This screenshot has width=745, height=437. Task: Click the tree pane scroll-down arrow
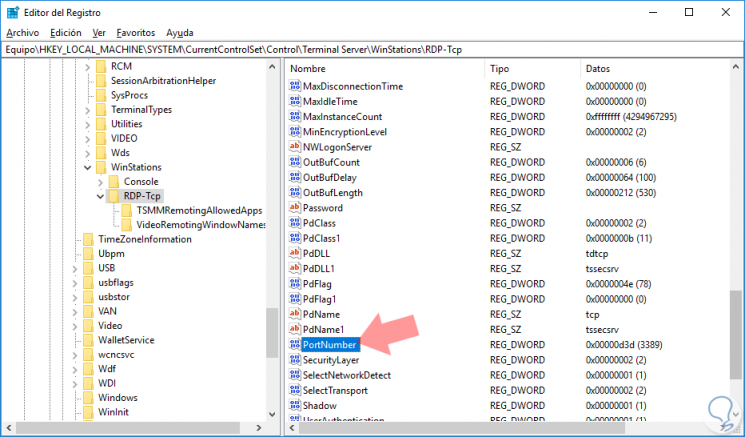pos(272,414)
